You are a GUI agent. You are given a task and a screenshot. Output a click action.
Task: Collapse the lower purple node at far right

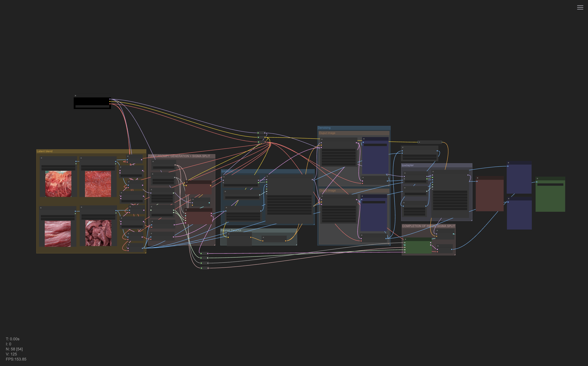pyautogui.click(x=509, y=198)
